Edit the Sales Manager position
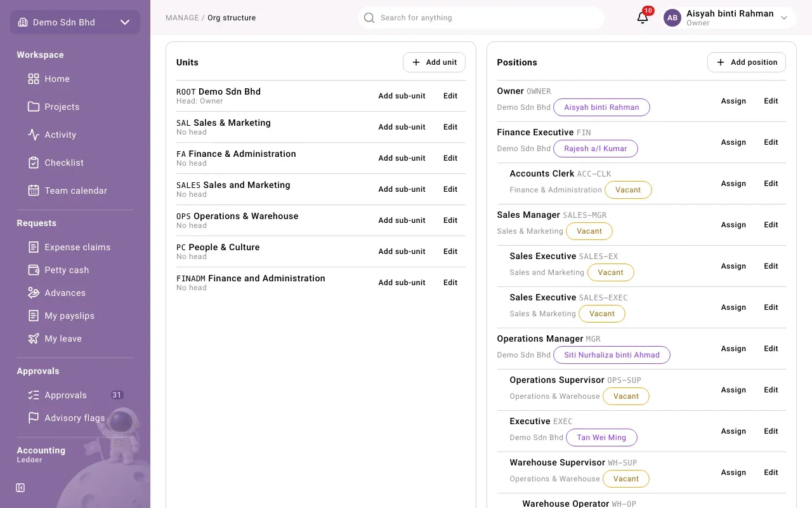 [x=771, y=225]
